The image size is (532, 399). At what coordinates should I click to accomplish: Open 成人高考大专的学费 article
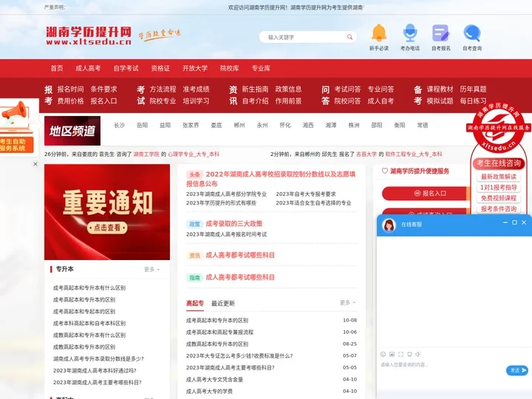[x=209, y=391]
